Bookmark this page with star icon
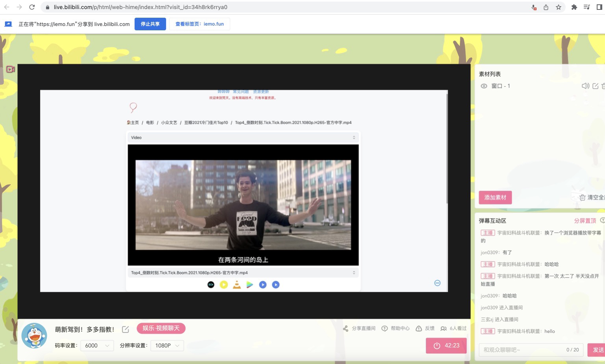605x364 pixels. tap(559, 7)
